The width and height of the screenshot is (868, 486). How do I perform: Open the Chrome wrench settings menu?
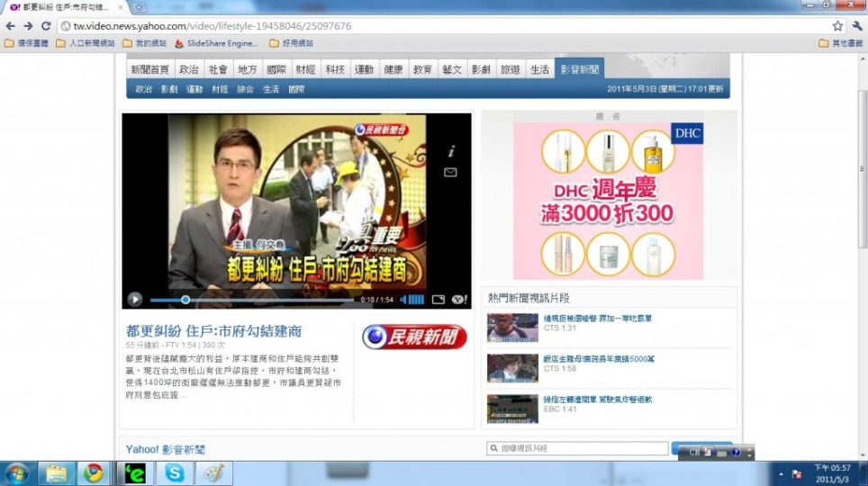(x=856, y=26)
